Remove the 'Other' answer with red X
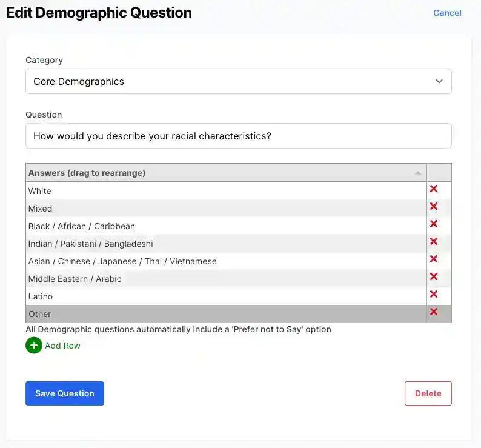 (x=434, y=312)
